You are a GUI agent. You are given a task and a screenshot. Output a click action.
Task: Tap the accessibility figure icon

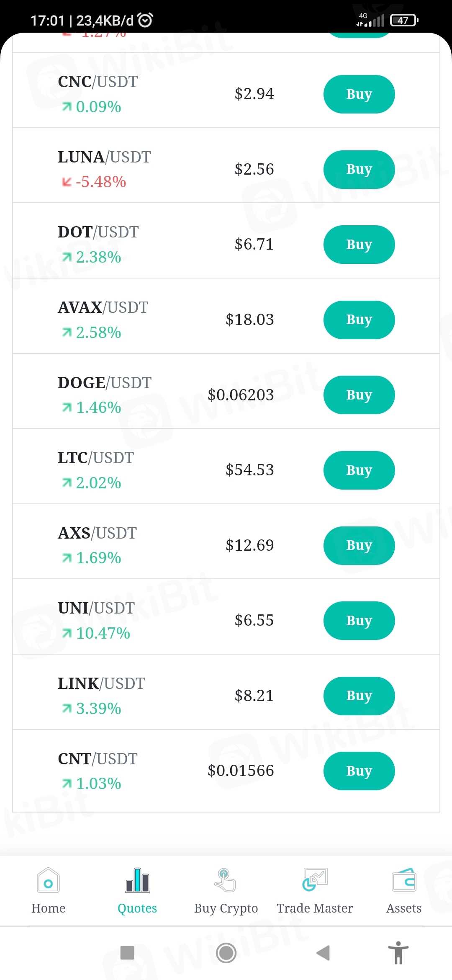coord(398,953)
